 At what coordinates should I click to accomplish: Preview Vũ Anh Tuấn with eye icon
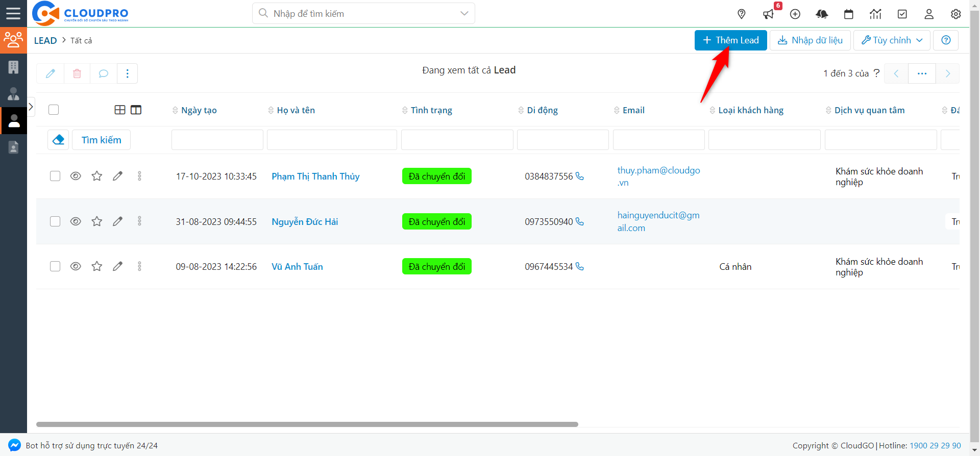(76, 266)
